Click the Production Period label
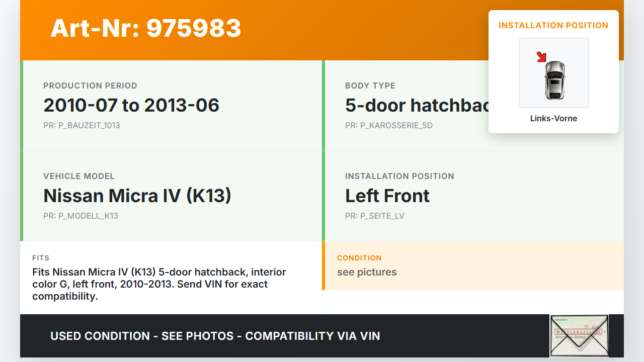The height and width of the screenshot is (362, 644). [x=90, y=85]
